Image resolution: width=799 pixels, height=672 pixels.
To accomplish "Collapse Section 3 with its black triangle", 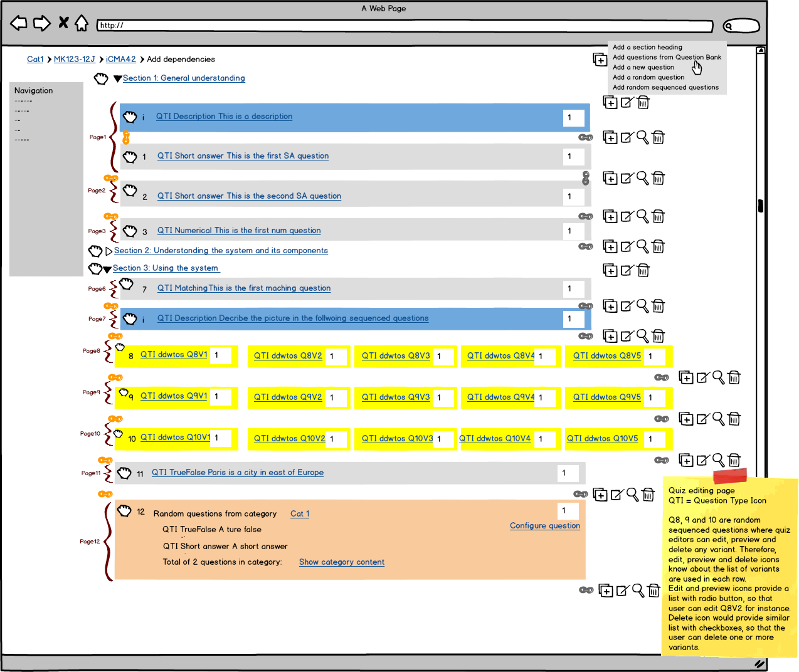I will pos(107,270).
